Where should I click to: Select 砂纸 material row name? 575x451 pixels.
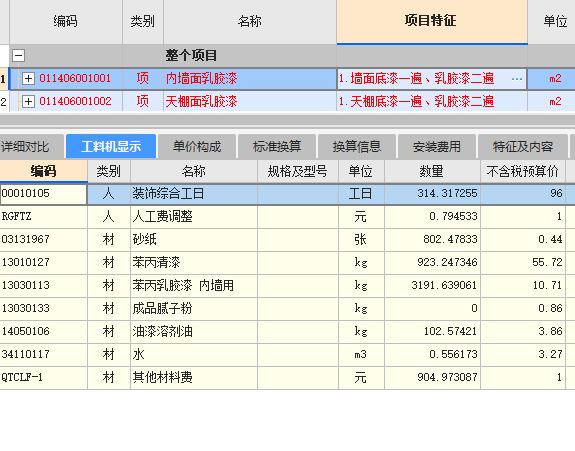click(x=194, y=239)
